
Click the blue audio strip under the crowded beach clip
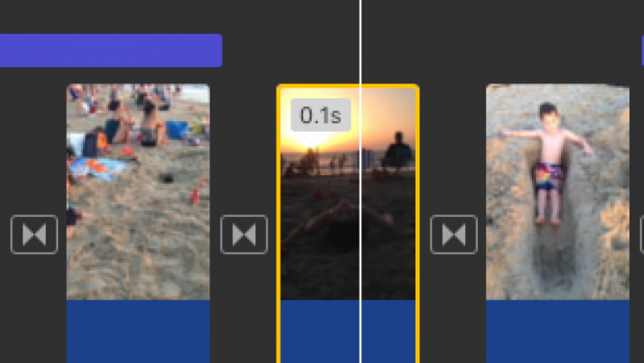[138, 332]
